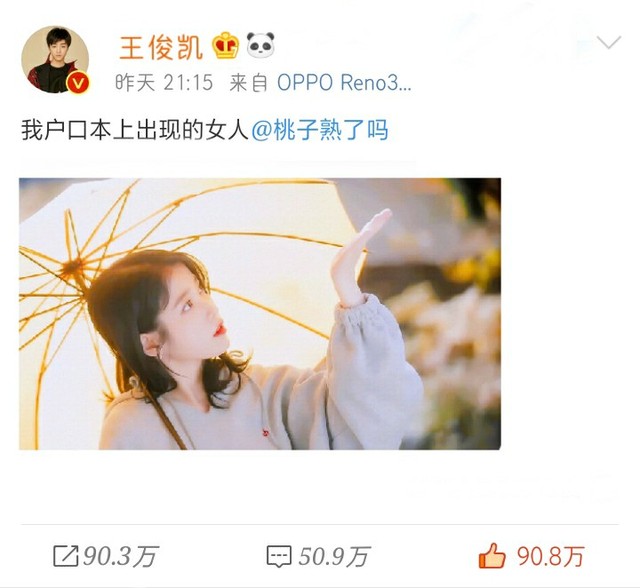Click the panda badge beside the username

260,45
